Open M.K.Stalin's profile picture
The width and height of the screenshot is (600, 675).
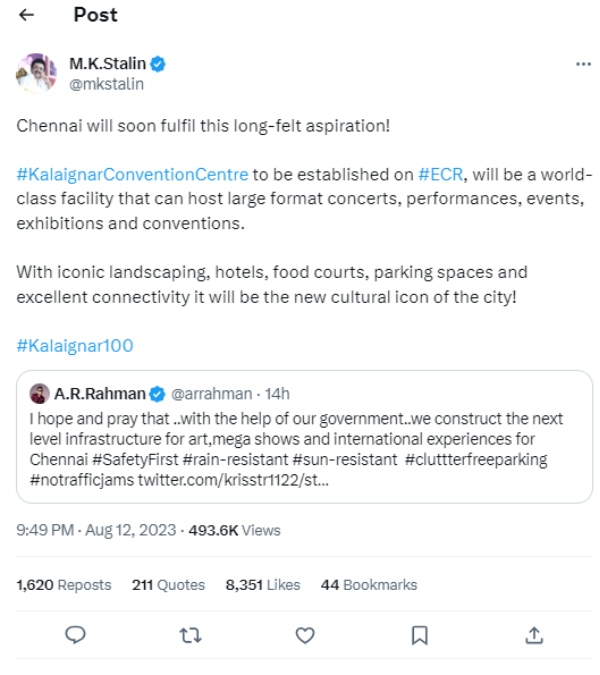(36, 74)
